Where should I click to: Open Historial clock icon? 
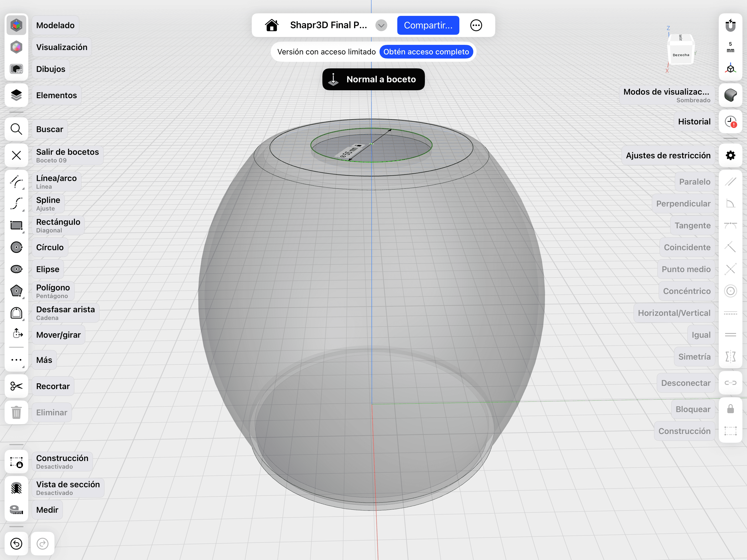click(x=730, y=122)
